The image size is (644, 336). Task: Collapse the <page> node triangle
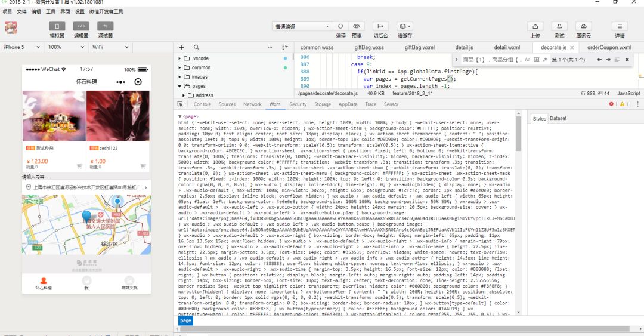pyautogui.click(x=180, y=117)
